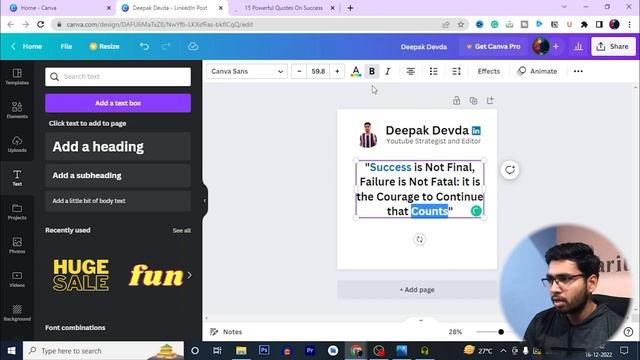
Task: Open the Canva Sans font dropdown
Action: click(x=247, y=71)
